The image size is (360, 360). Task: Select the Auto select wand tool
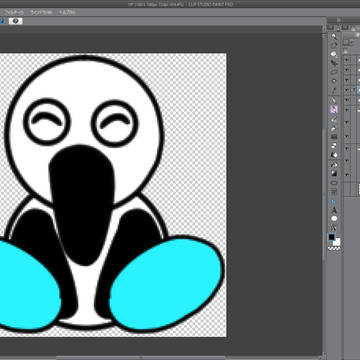(x=334, y=81)
